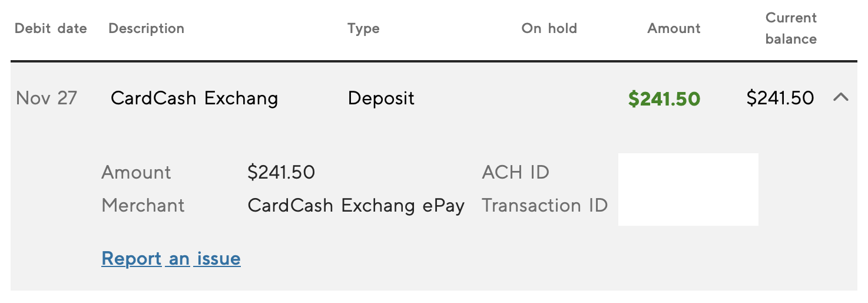Screen dimensions: 868x303
Task: Select the CardCash Exchang description text
Action: [194, 98]
